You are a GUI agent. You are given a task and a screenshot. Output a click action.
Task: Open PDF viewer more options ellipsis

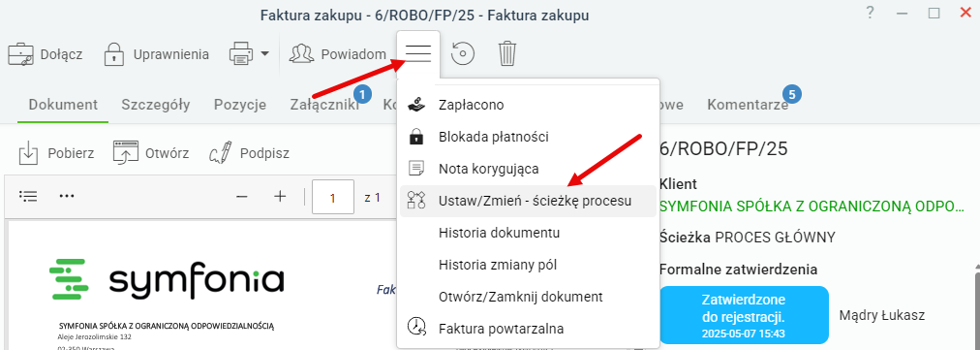[67, 197]
